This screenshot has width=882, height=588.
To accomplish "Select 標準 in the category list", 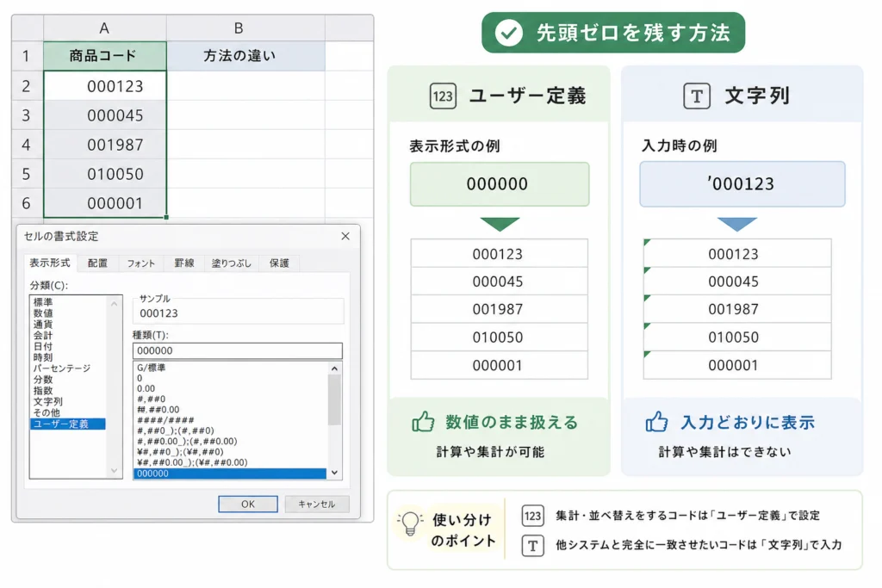I will tap(43, 302).
